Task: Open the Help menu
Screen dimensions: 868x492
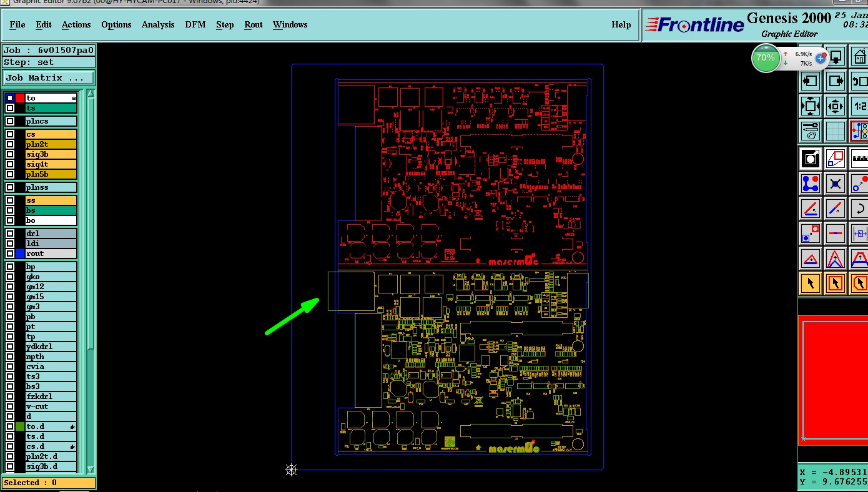Action: coord(621,24)
